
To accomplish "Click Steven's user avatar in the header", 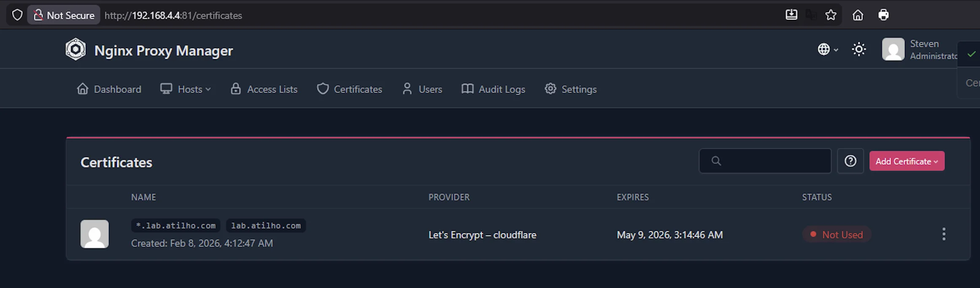I will [893, 49].
